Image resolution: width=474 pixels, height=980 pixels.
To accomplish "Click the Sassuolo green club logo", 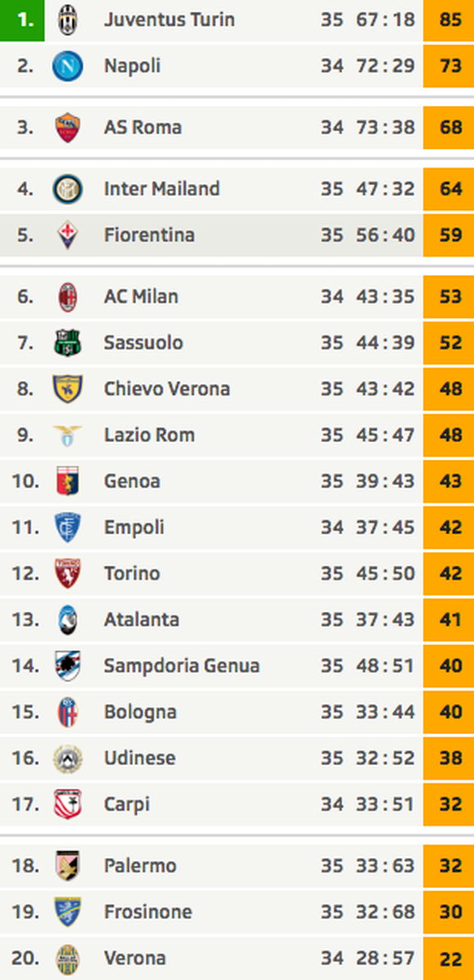I will pos(68,343).
